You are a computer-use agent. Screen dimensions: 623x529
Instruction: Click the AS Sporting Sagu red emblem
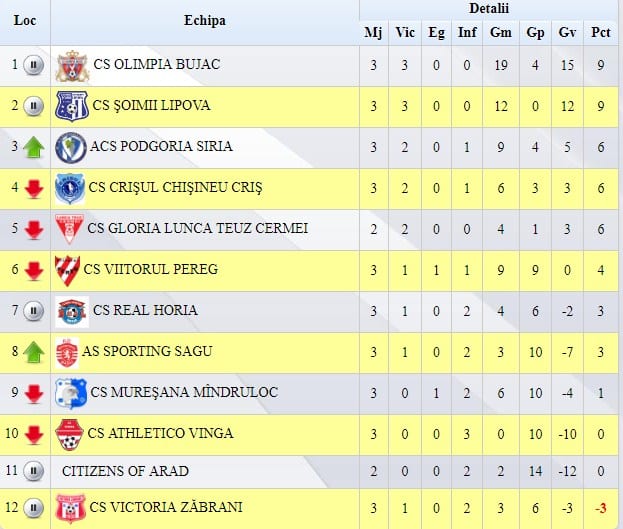coord(67,353)
